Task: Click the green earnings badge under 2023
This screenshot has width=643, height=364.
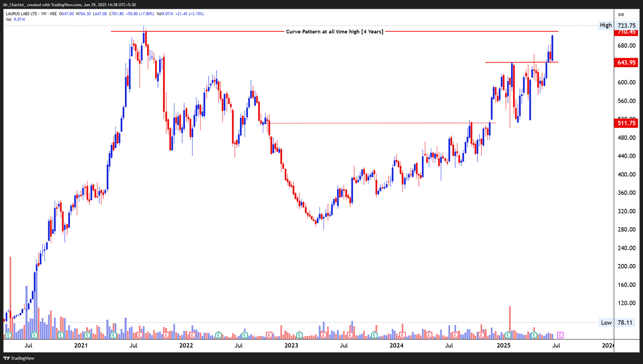Action: click(x=299, y=334)
